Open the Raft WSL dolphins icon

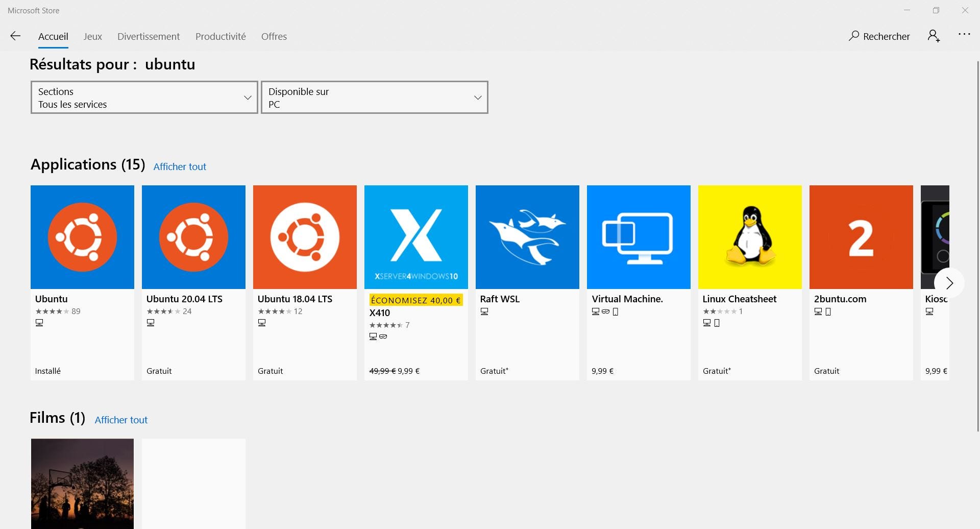click(x=527, y=237)
